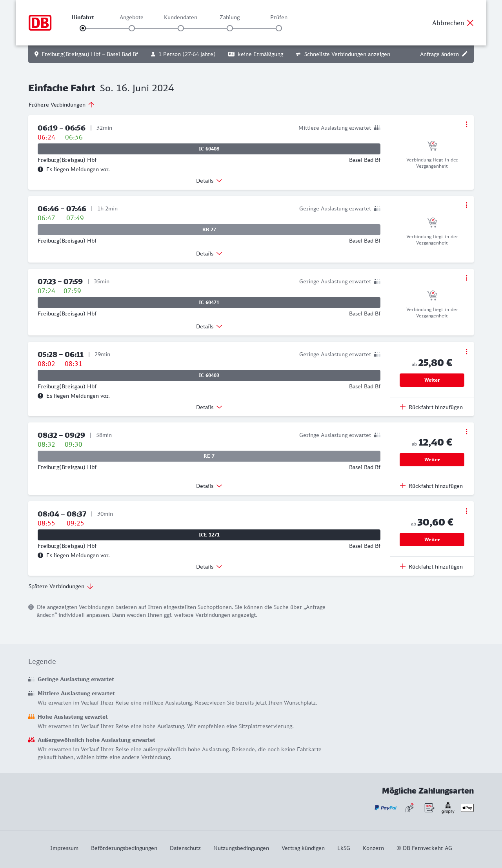Select the Zahlung step in progress bar
Screen dimensions: 502x868
pos(230,28)
